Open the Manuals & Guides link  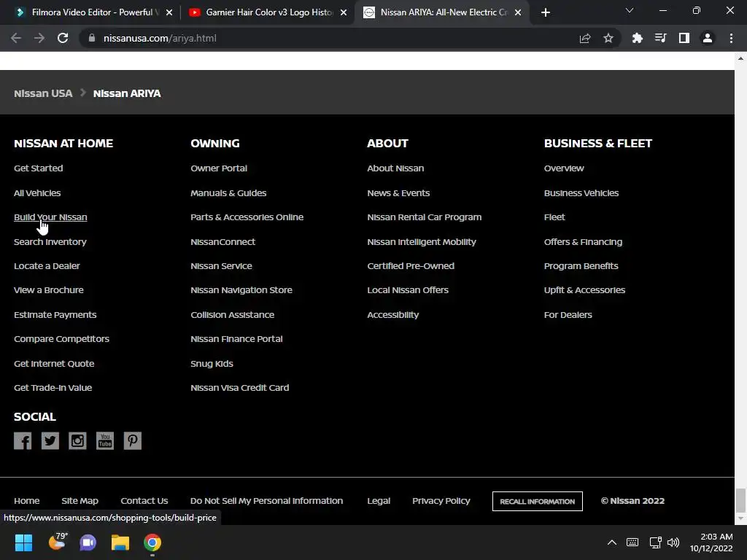point(228,192)
